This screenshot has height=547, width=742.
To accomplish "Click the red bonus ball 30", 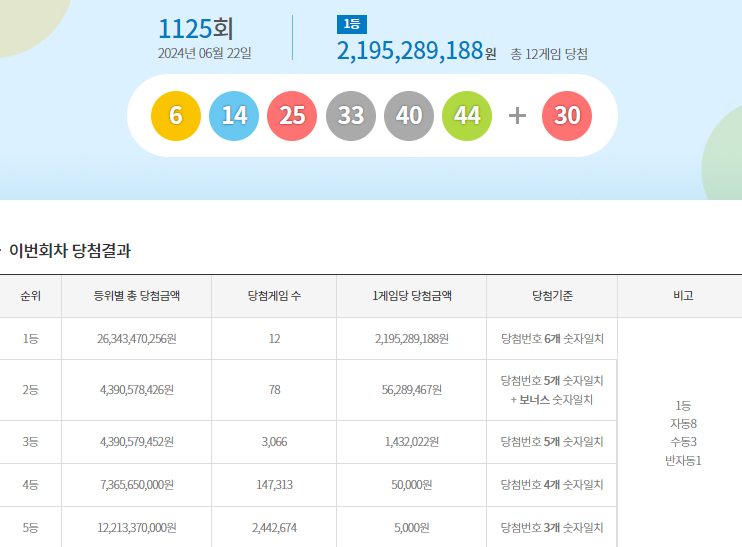I will pos(567,116).
